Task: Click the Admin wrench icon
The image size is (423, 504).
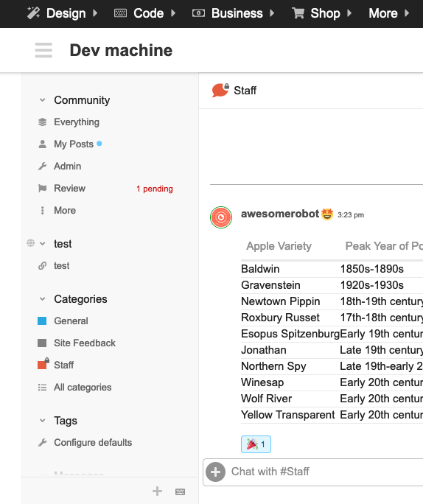Action: tap(43, 167)
